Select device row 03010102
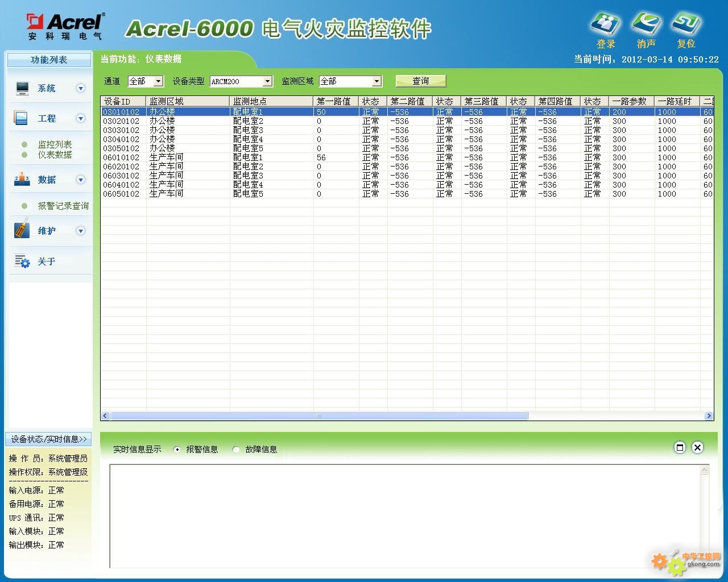 coord(407,112)
